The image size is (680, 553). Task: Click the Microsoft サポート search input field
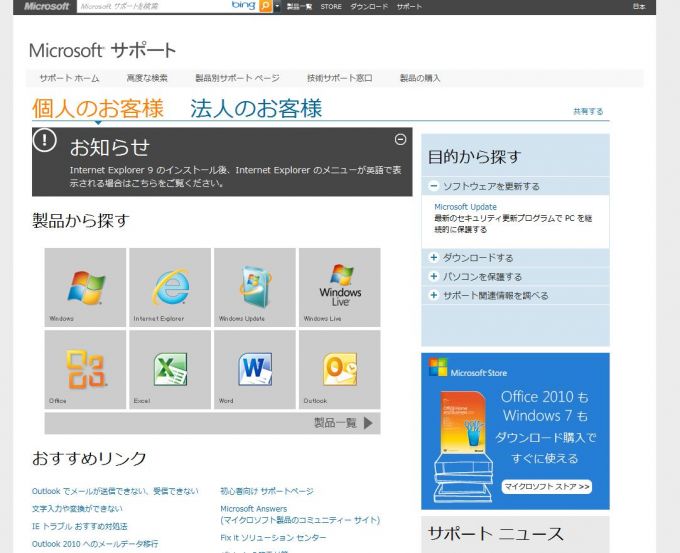(x=154, y=6)
